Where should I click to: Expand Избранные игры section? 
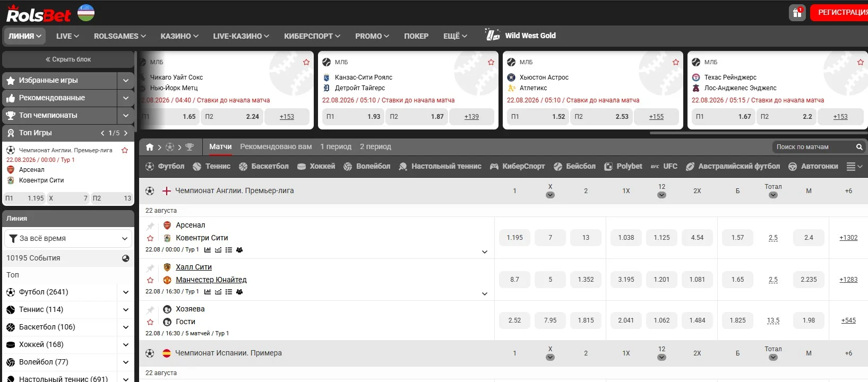126,81
